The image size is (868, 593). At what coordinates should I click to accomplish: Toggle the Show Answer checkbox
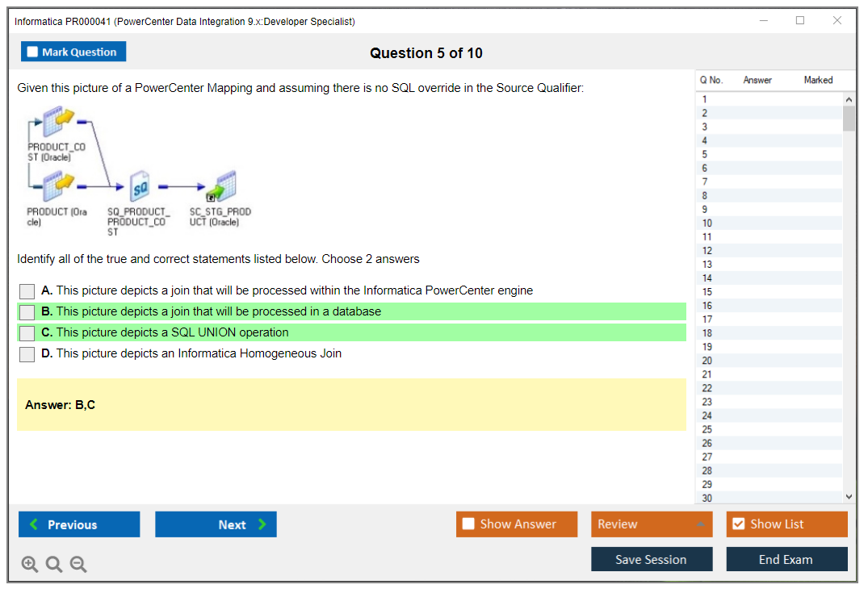click(x=468, y=524)
